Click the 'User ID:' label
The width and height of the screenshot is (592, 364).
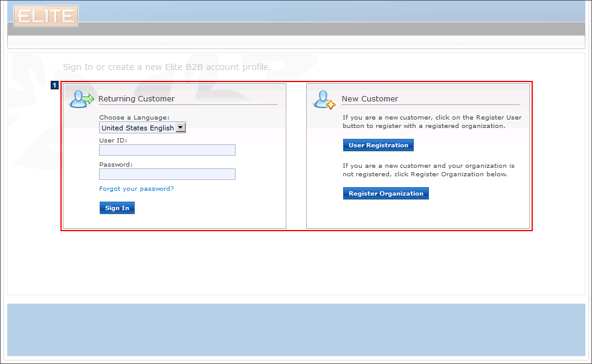click(x=114, y=140)
